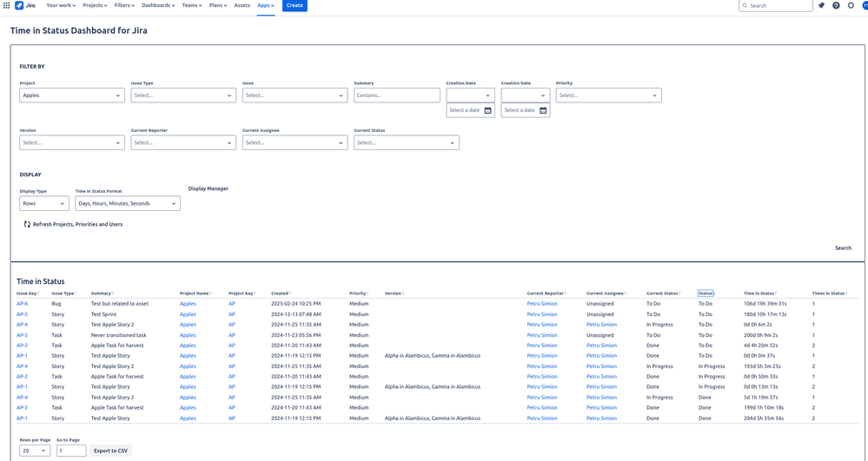Open calendar icon of first Creation Date
Image resolution: width=868 pixels, height=461 pixels.
coord(487,110)
